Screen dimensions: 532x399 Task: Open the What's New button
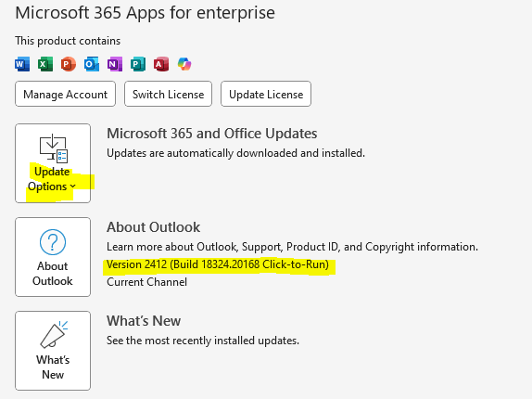(53, 351)
